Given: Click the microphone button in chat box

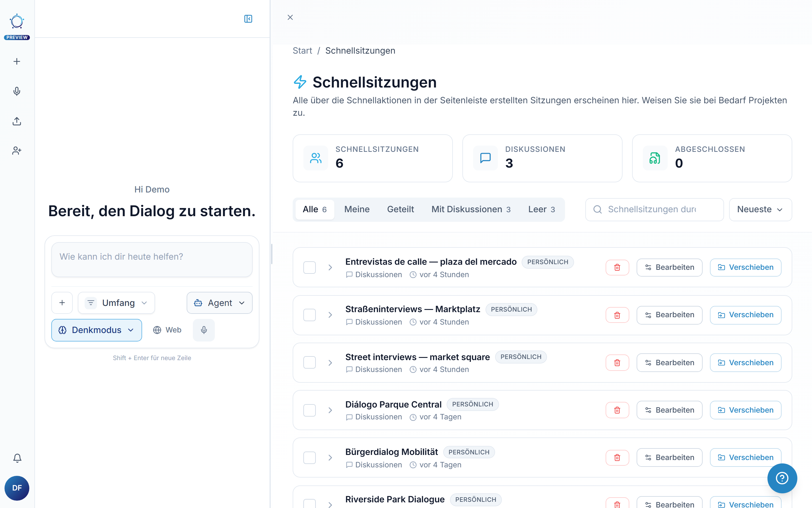Looking at the screenshot, I should coord(204,330).
